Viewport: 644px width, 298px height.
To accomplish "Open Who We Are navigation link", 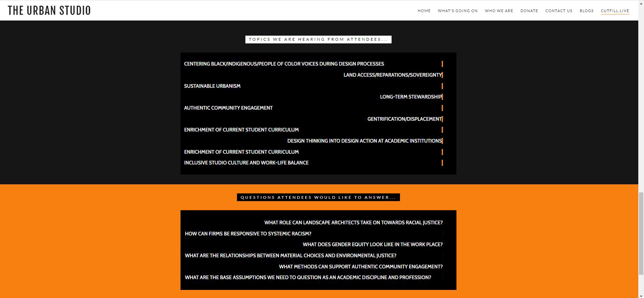I will coord(499,11).
